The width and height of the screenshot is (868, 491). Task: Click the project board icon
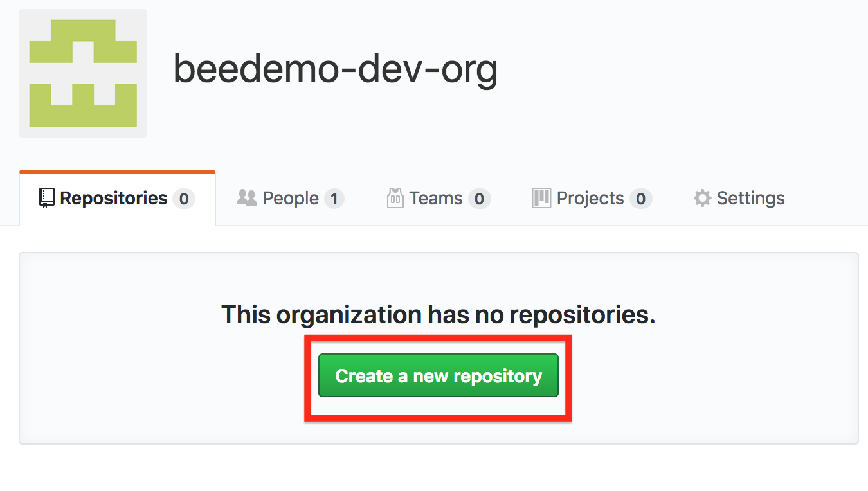[x=542, y=198]
